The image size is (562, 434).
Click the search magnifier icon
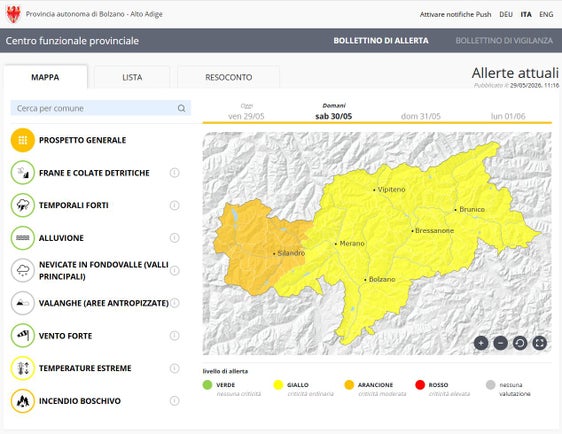click(x=181, y=108)
